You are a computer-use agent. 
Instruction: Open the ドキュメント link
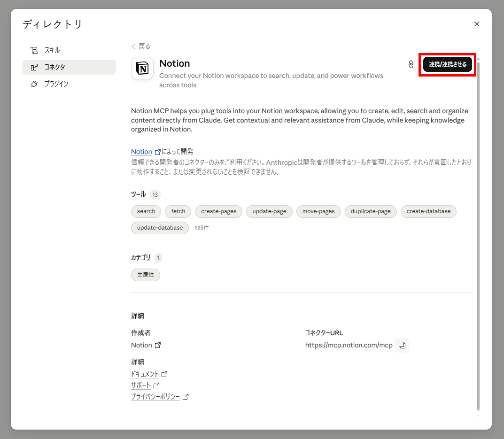145,374
